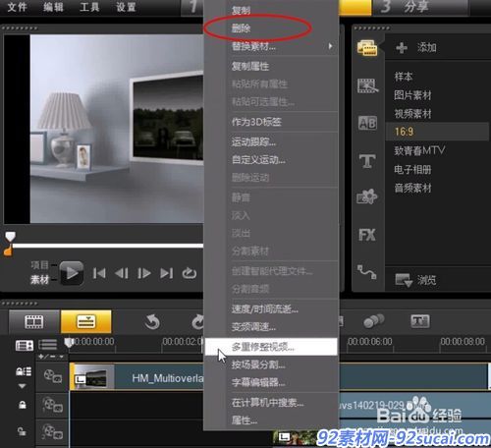Jump to preview start (Home)

point(99,273)
